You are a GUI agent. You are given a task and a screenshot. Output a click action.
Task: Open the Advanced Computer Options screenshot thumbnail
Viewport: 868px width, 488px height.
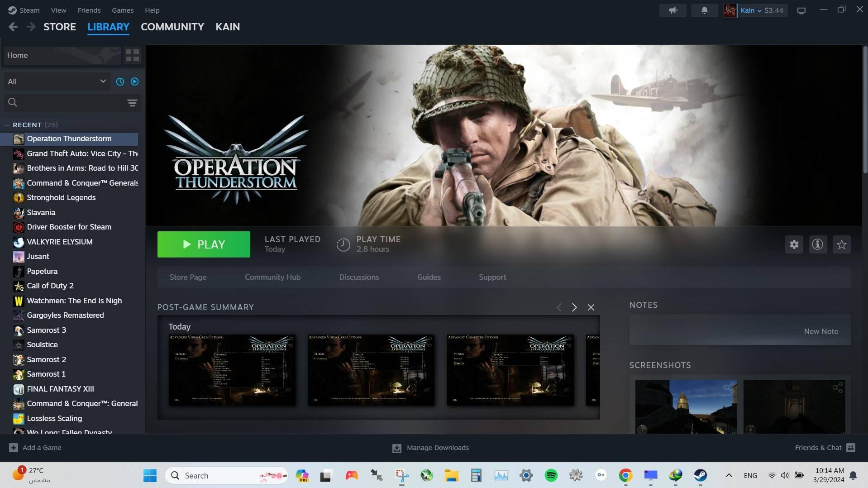510,370
